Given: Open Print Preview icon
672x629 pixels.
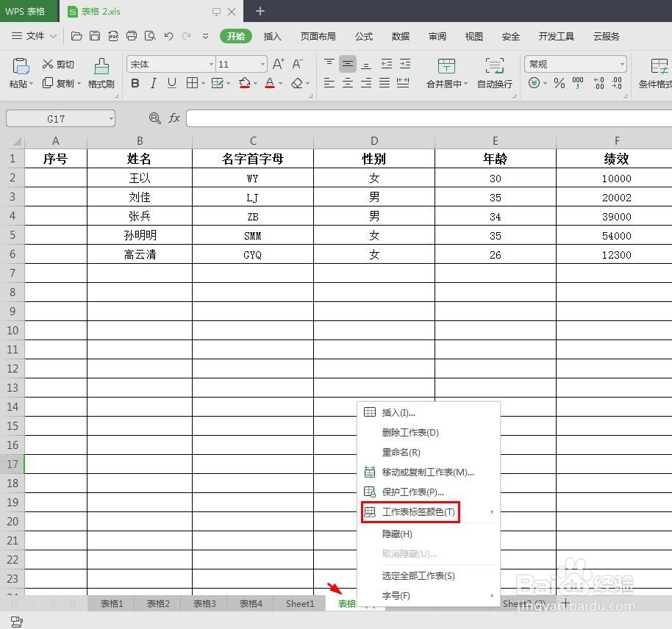Looking at the screenshot, I should click(150, 36).
